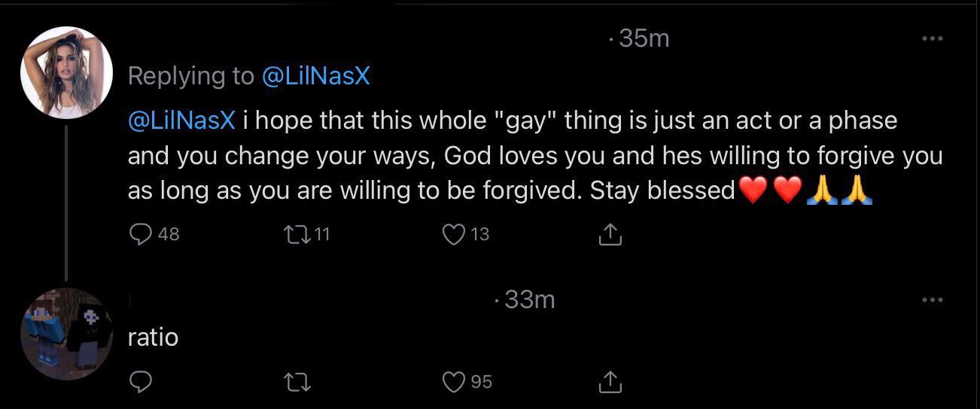Open the profile photo of the woman
The width and height of the screenshot is (980, 409).
(66, 73)
